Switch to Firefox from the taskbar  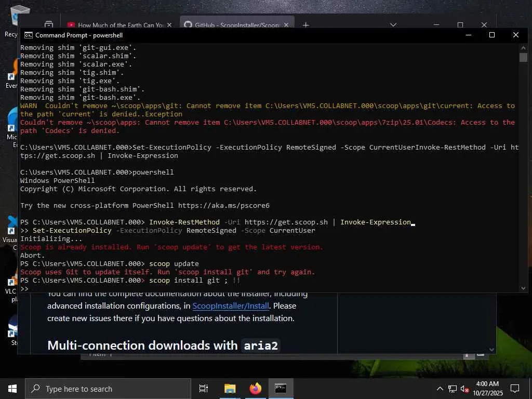tap(256, 389)
